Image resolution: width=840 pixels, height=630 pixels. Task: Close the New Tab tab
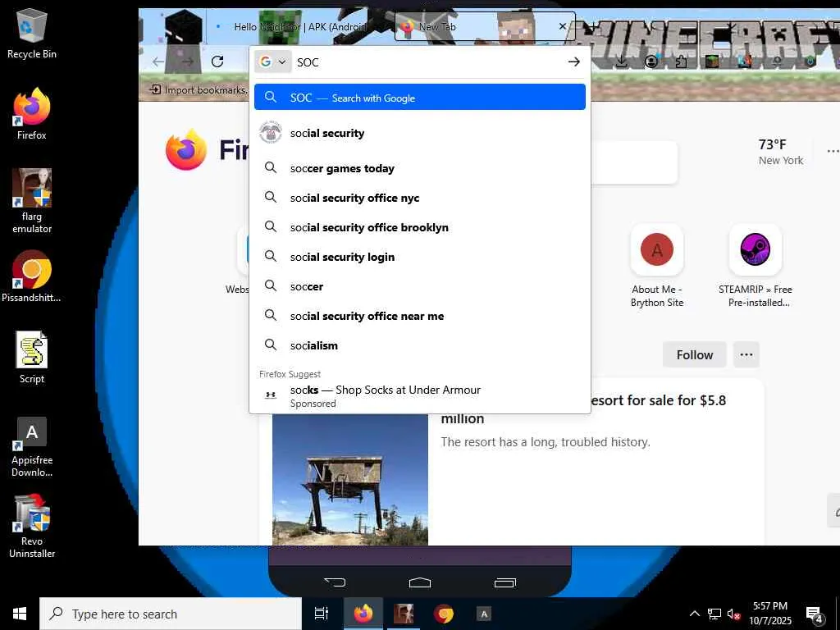(563, 25)
